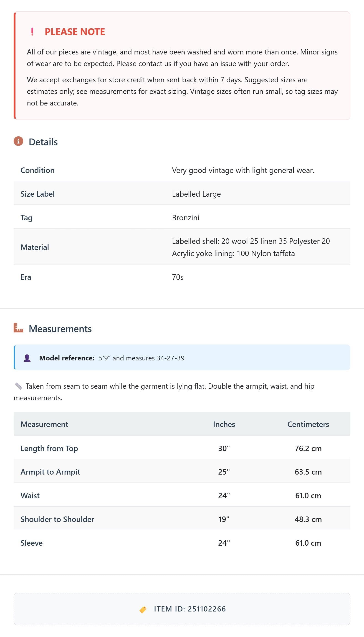Click the Details section heading
Screen dimensions: 364x637
point(43,142)
